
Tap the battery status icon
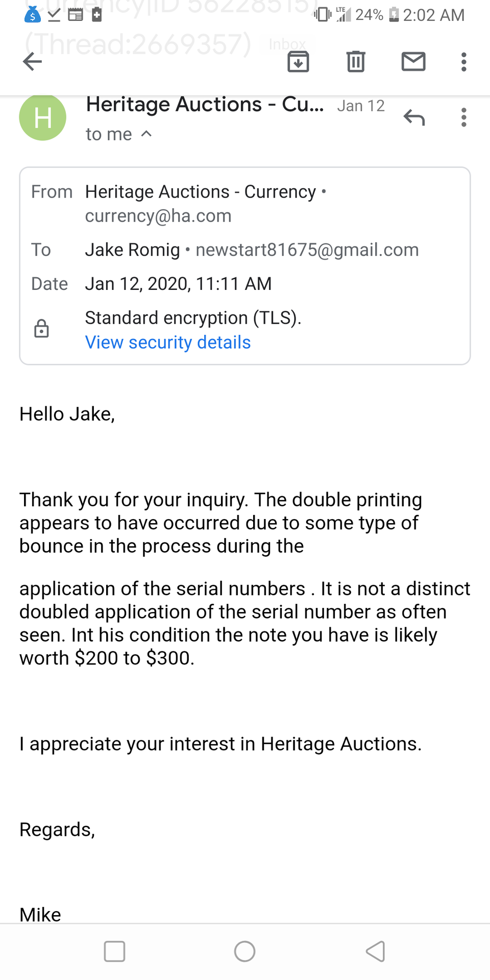point(394,15)
